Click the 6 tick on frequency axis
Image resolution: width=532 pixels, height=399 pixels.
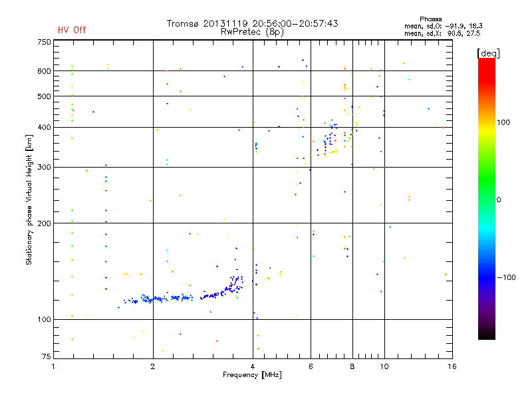311,366
